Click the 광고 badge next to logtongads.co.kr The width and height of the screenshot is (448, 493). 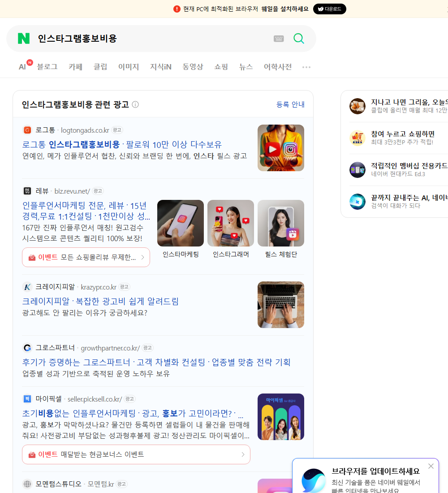coord(117,130)
